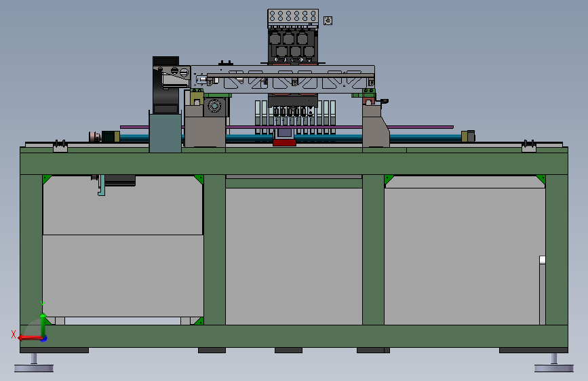Select the circular fan unit left of the gantry

click(214, 106)
